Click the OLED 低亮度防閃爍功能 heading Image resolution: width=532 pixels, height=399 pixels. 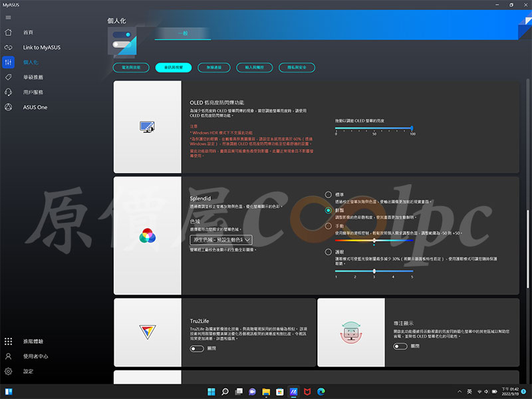tap(217, 102)
